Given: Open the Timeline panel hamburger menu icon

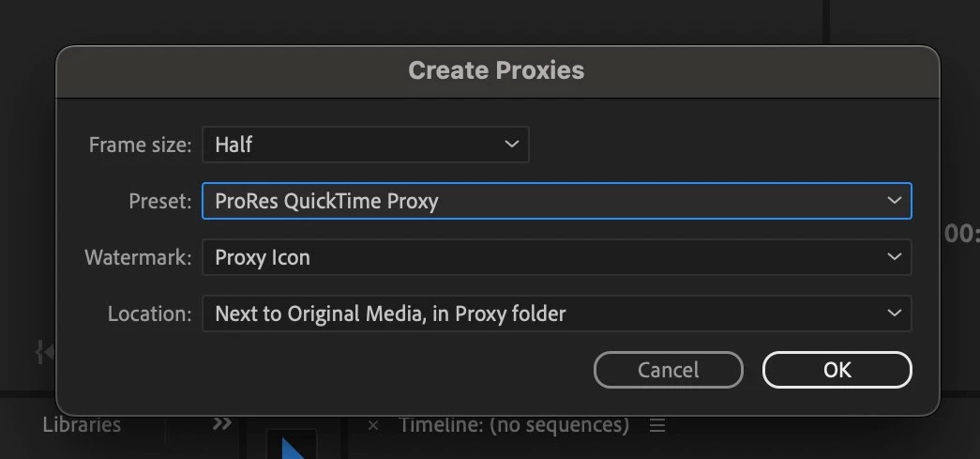Looking at the screenshot, I should coord(656,426).
